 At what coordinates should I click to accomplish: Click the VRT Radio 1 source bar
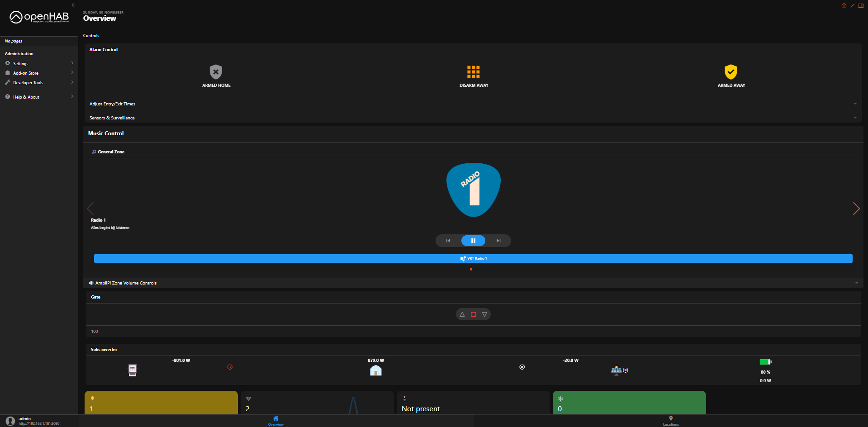coord(473,259)
